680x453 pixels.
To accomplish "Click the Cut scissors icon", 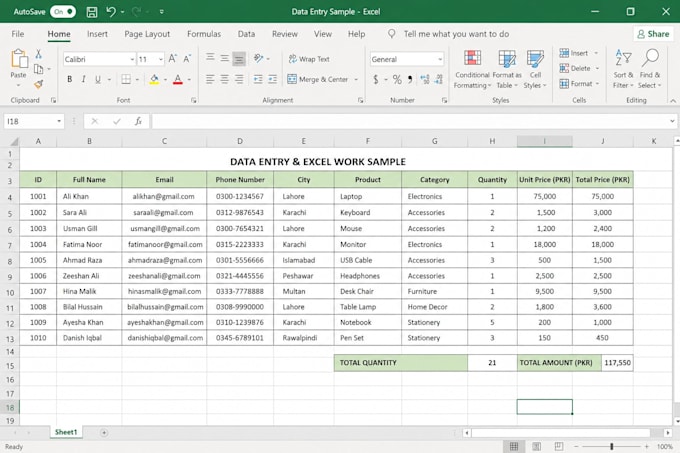I will pos(39,54).
